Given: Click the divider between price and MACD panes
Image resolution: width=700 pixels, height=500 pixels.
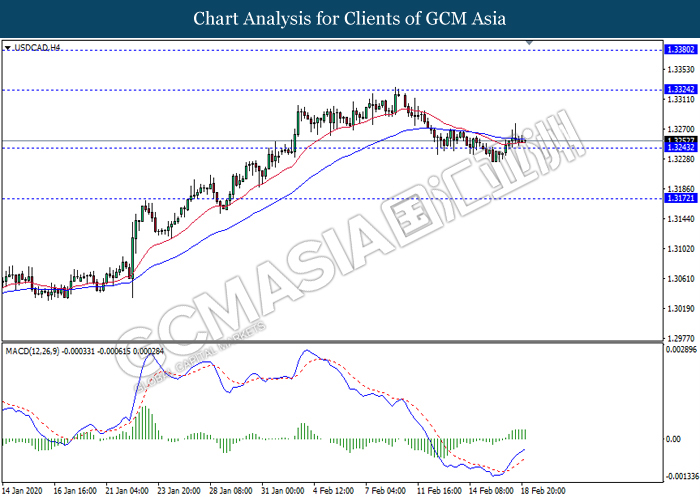Looking at the screenshot, I should click(330, 343).
